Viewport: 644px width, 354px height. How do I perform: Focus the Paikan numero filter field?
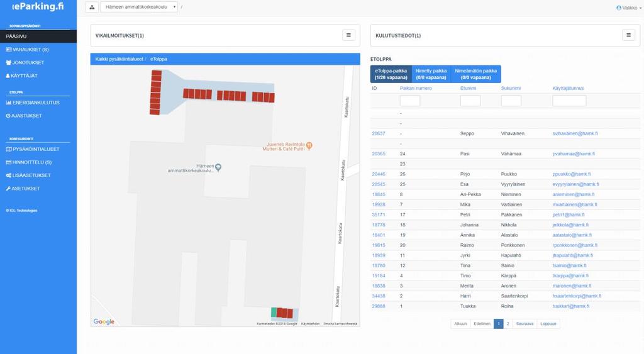coord(410,101)
